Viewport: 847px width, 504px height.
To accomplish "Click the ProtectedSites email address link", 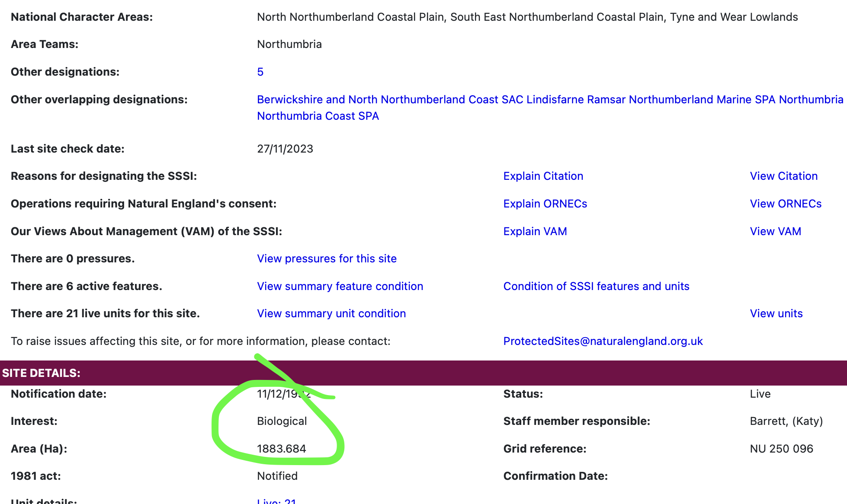I will click(x=603, y=341).
